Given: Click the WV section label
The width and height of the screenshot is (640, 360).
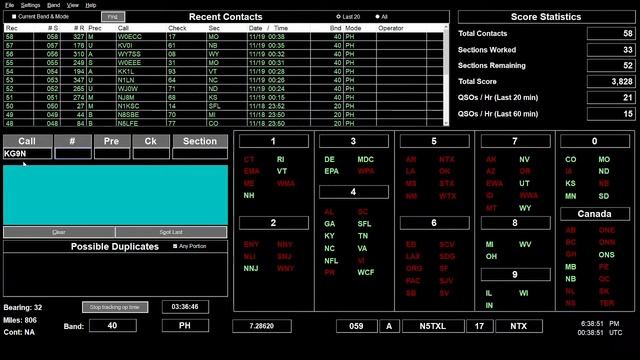Looking at the screenshot, I should [x=525, y=244].
